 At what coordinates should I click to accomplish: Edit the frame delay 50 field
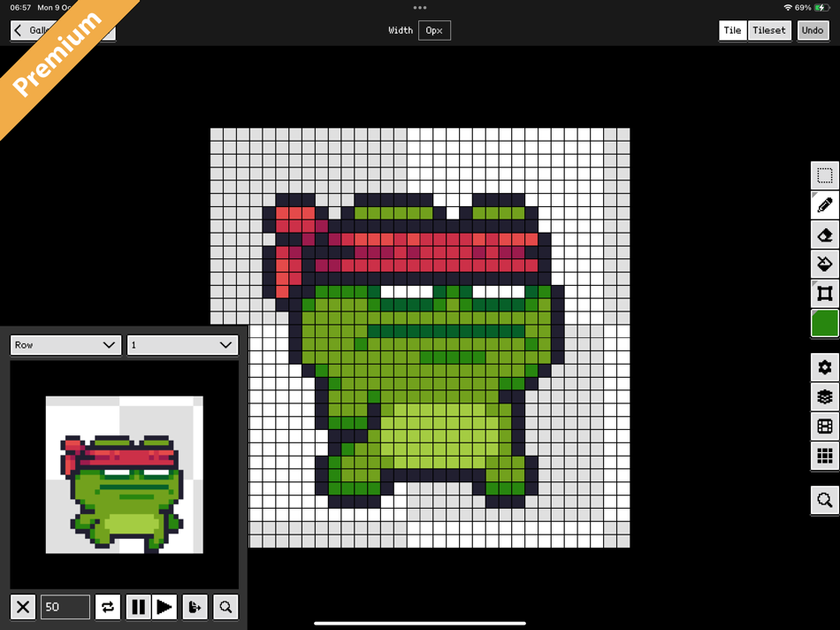coord(65,607)
